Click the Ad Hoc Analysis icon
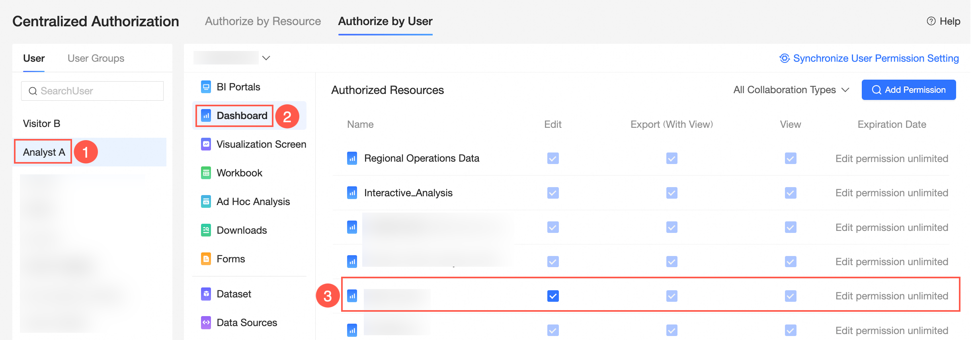This screenshot has height=340, width=980. tap(206, 201)
